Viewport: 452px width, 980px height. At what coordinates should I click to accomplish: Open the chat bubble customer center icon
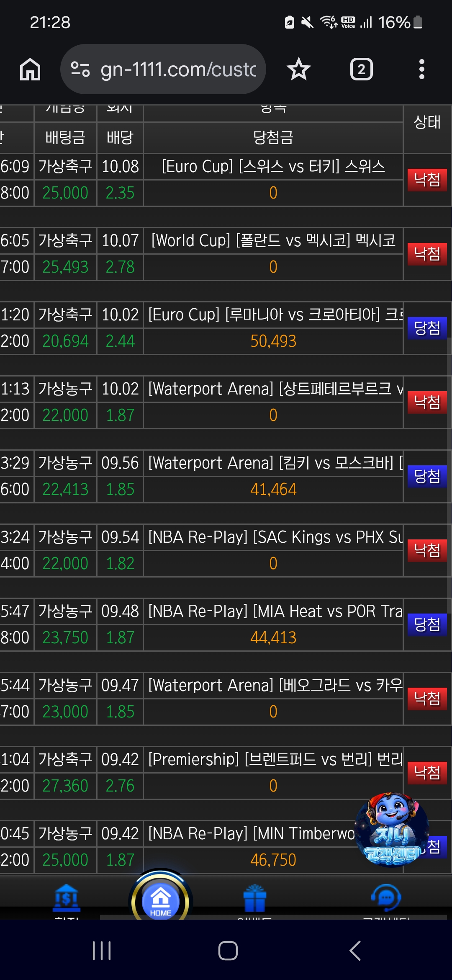point(386,898)
